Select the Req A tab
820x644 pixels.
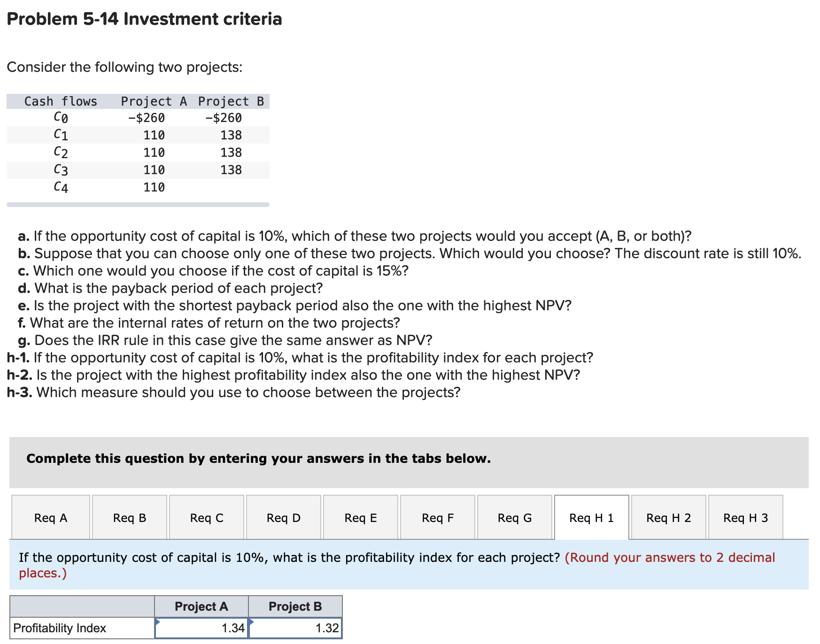pos(50,517)
